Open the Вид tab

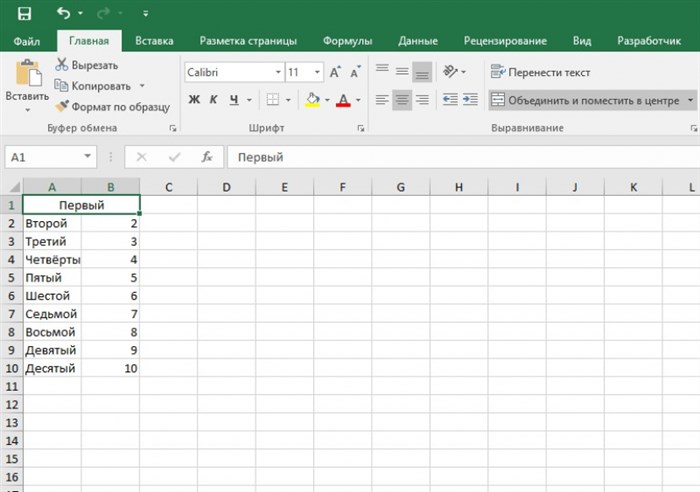click(582, 41)
